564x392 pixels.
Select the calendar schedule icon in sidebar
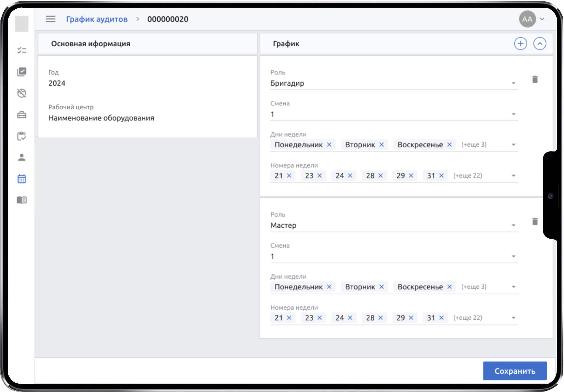tap(22, 179)
